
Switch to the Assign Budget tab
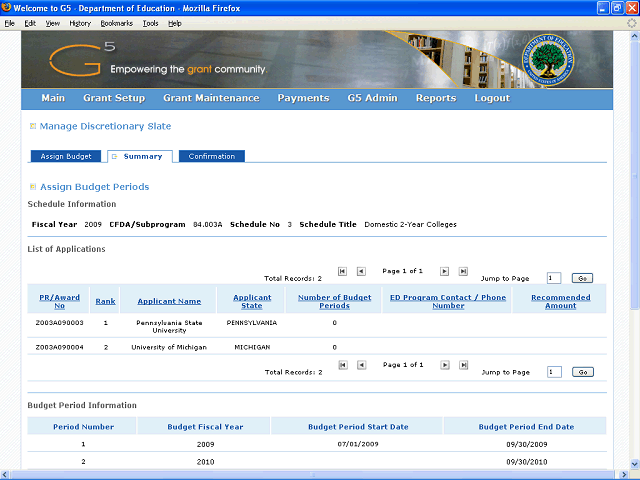point(66,157)
